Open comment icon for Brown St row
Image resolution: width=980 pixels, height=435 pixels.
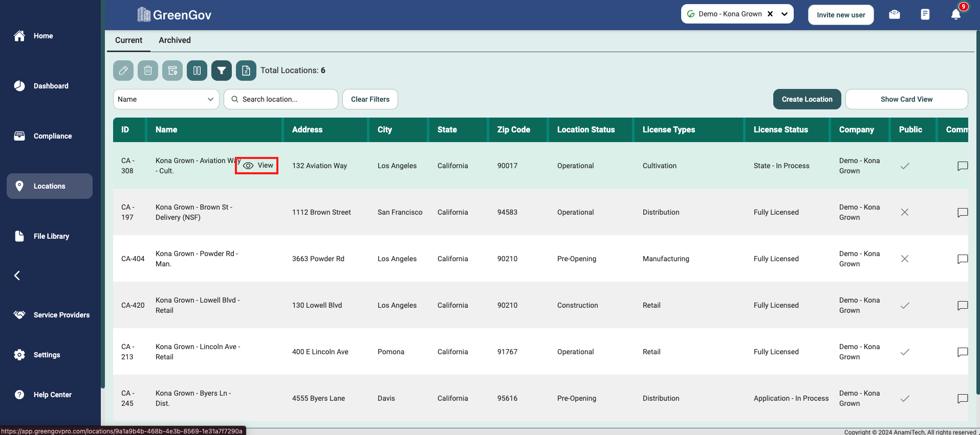[962, 212]
